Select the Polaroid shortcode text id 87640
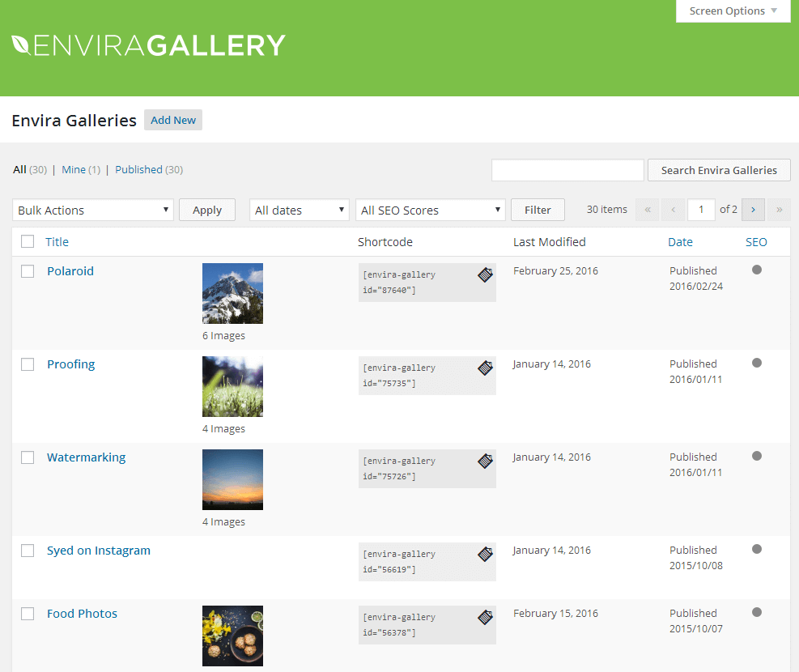 [399, 283]
